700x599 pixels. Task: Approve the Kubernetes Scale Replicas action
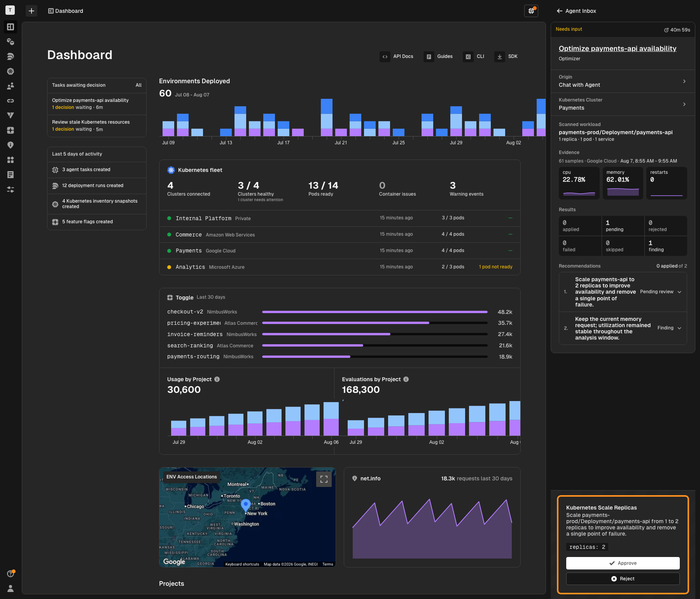pos(623,563)
